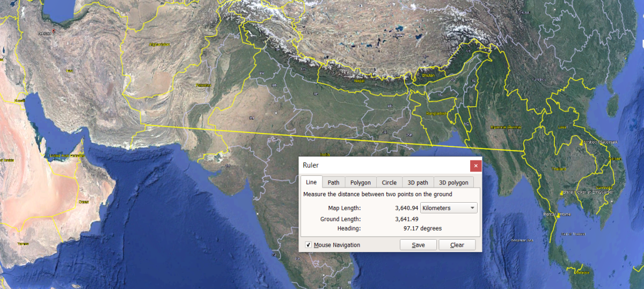644x289 pixels.
Task: Uncheck the Mouse Navigation checkbox
Action: 308,245
